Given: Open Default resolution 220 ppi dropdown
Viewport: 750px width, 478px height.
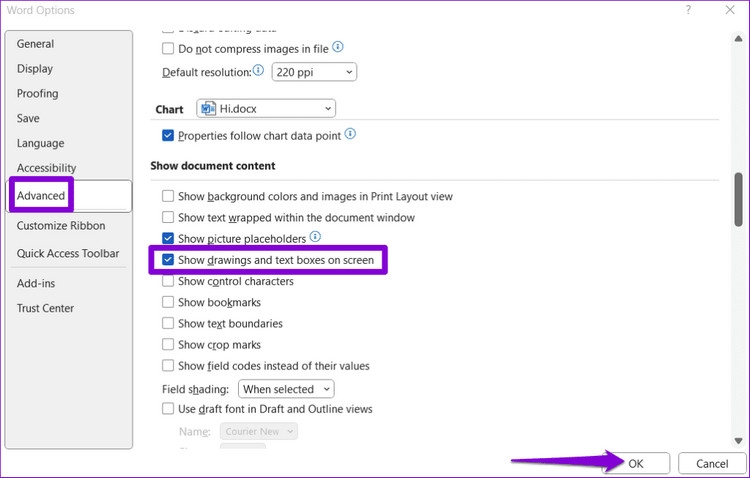Looking at the screenshot, I should coord(313,72).
